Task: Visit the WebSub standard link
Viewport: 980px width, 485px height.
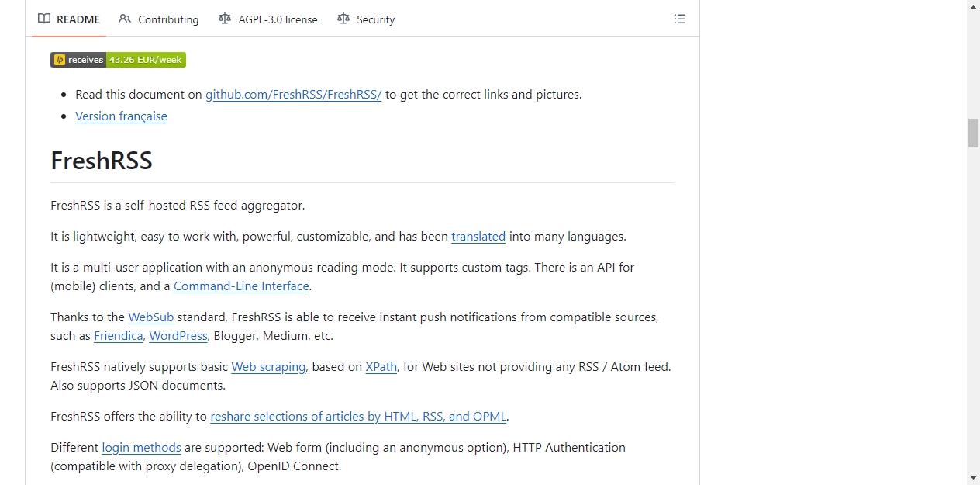Action: [150, 317]
